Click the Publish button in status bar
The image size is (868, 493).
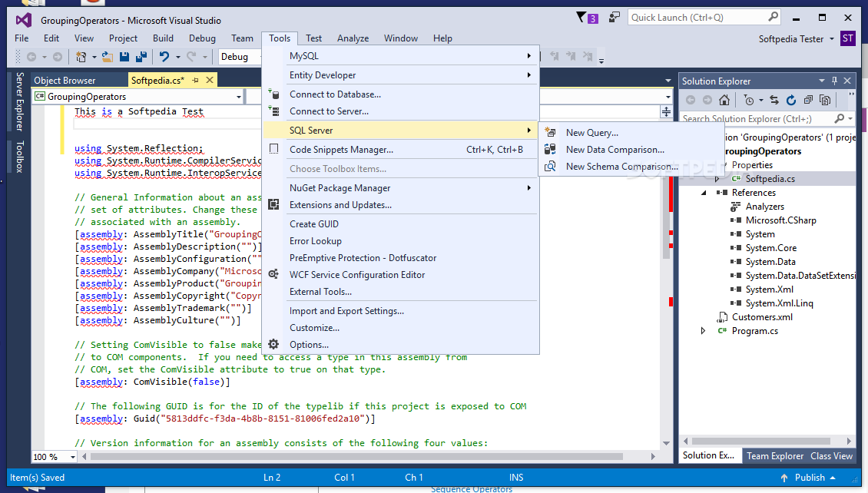808,478
